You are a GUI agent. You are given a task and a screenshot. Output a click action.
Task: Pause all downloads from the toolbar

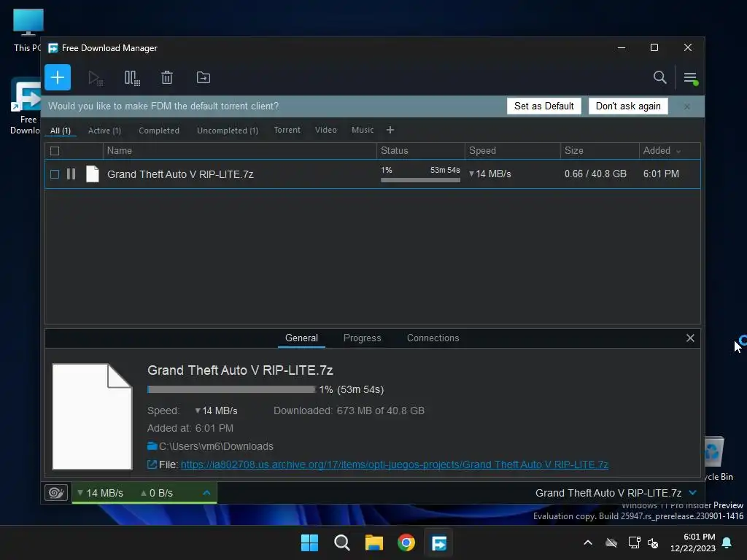[x=132, y=78]
